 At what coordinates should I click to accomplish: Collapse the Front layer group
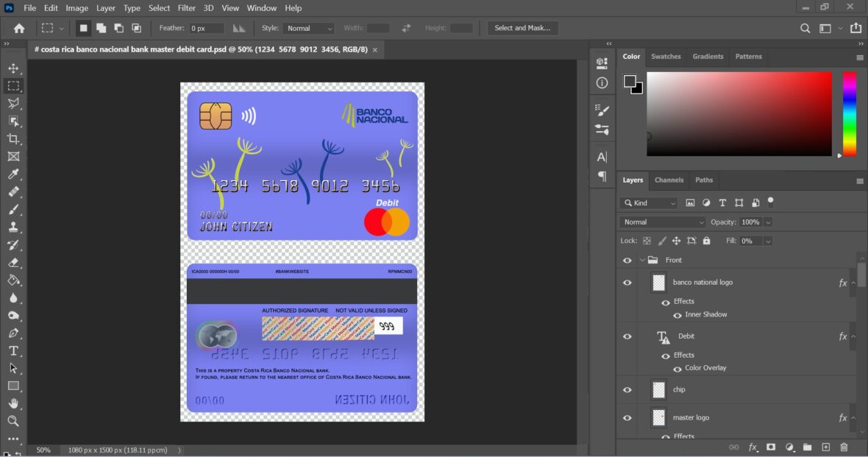(642, 260)
